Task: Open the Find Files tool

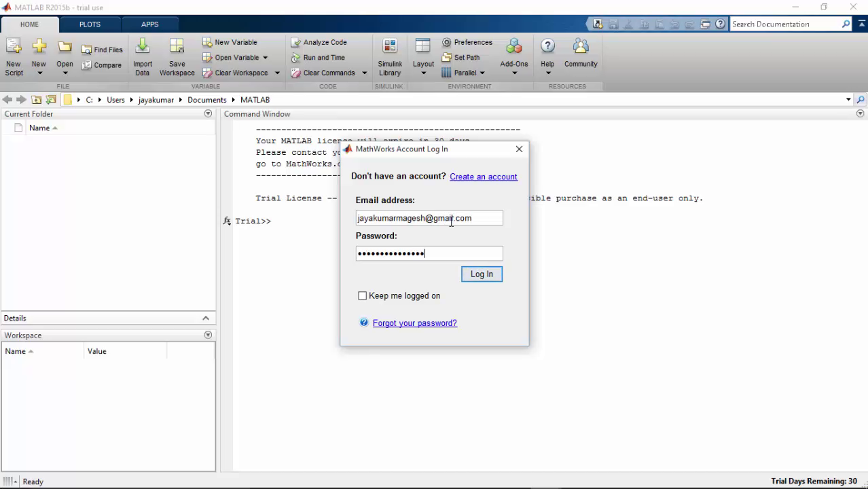Action: tap(102, 50)
